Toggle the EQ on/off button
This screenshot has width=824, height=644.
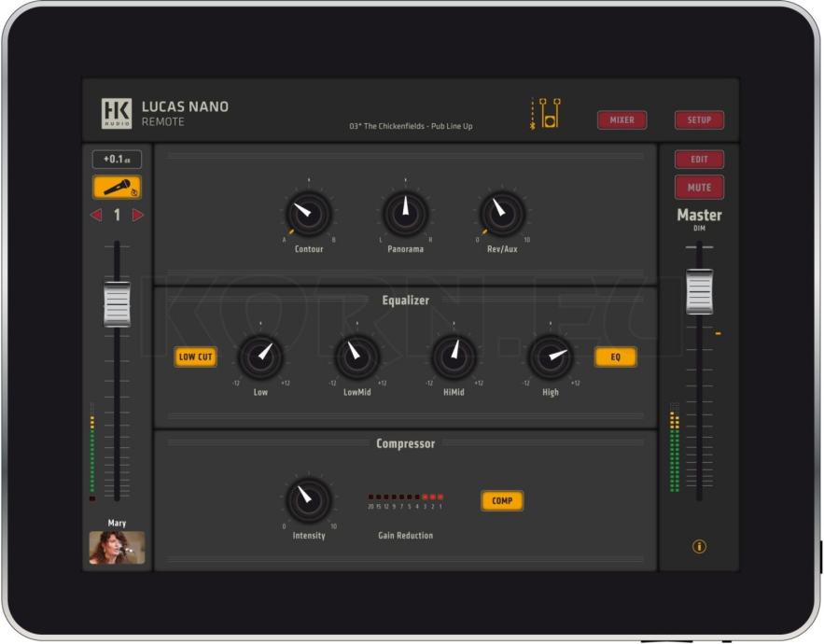[616, 357]
